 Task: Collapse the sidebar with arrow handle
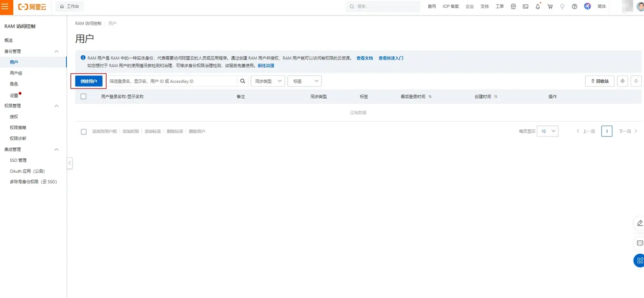[x=69, y=163]
